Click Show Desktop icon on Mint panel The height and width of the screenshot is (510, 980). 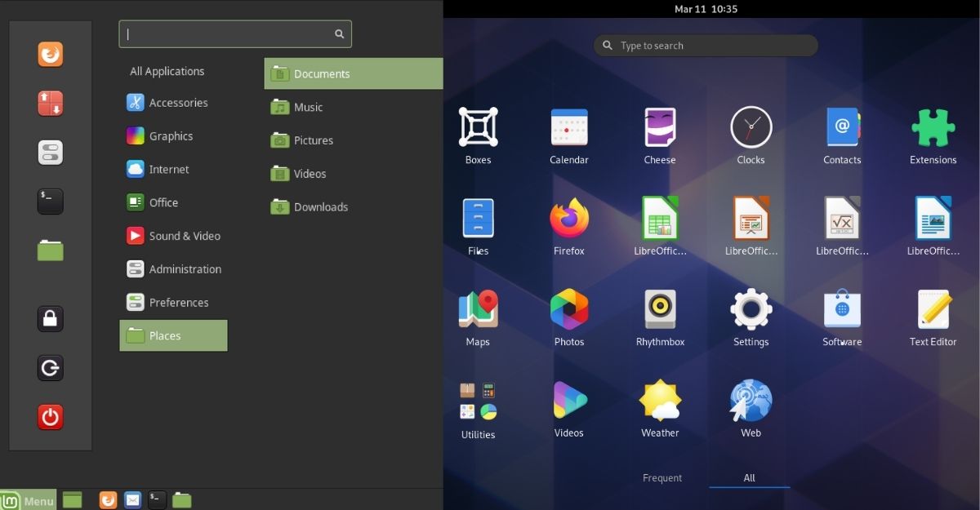pos(73,500)
